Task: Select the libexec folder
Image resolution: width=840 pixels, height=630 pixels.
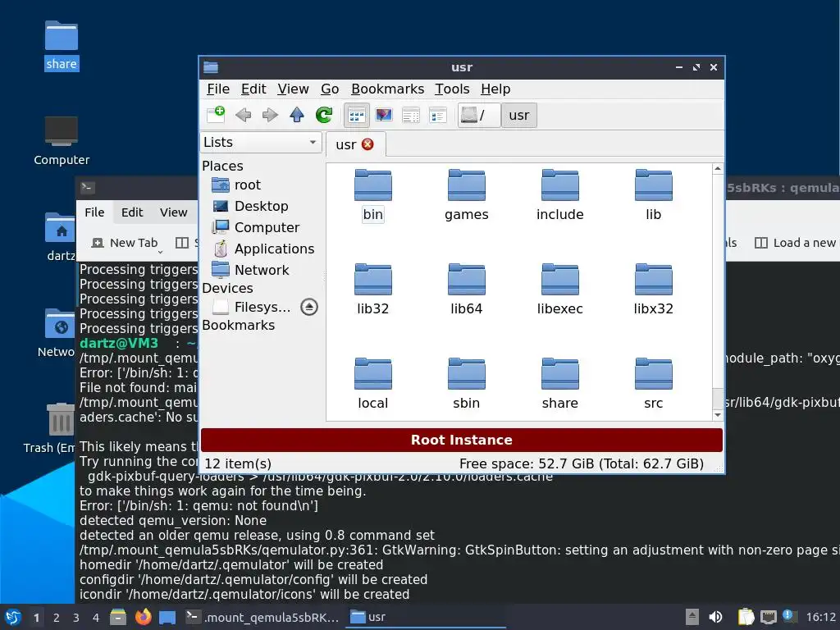Action: pos(559,290)
